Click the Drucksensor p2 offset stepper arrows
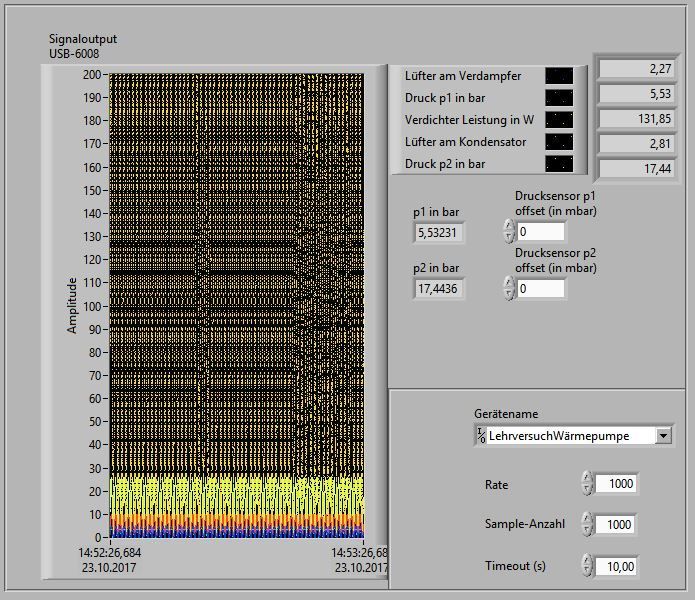 (509, 289)
